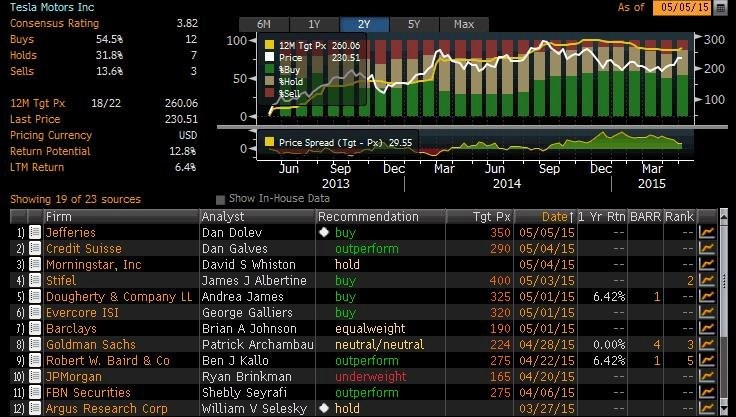Open the Goldman Sachs report document icon
Image resolution: width=736 pixels, height=417 pixels.
[x=35, y=344]
